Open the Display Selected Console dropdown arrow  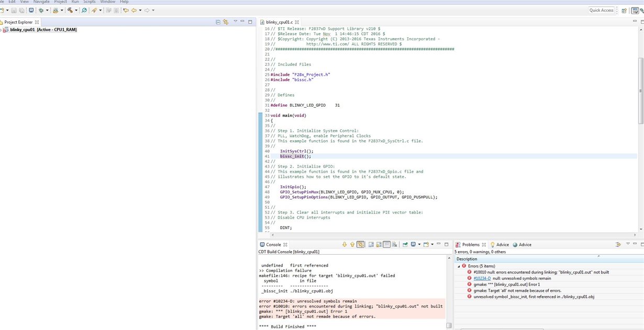pyautogui.click(x=419, y=244)
